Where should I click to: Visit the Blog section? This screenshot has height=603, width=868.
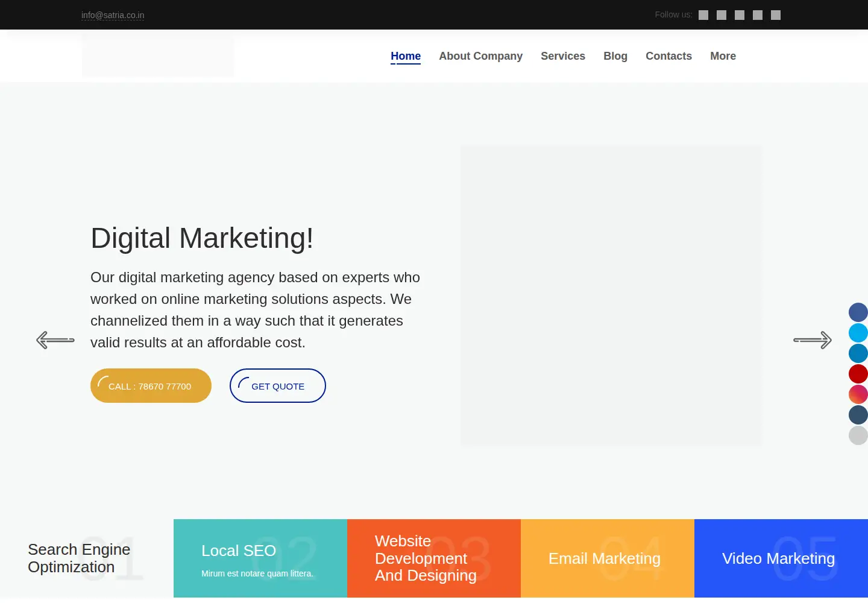point(615,56)
